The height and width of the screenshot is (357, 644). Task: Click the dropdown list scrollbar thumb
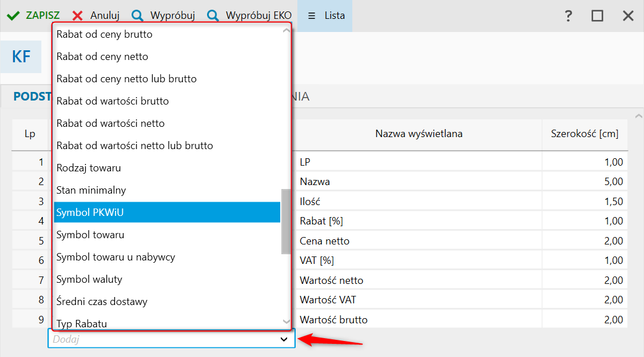point(286,221)
